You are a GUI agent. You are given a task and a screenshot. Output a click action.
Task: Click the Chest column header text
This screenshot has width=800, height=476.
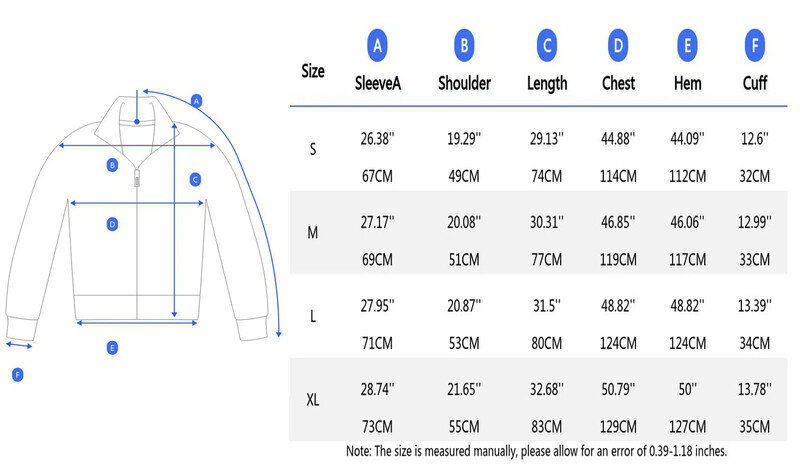[x=619, y=83]
